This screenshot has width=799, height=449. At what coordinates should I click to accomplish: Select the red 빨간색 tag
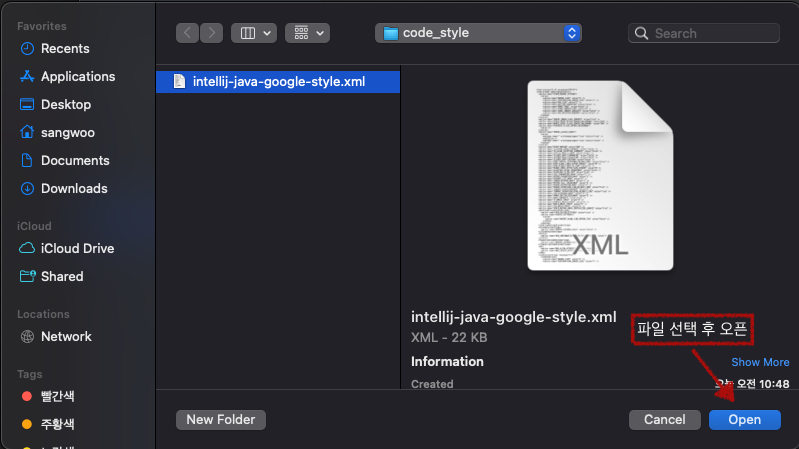[57, 396]
